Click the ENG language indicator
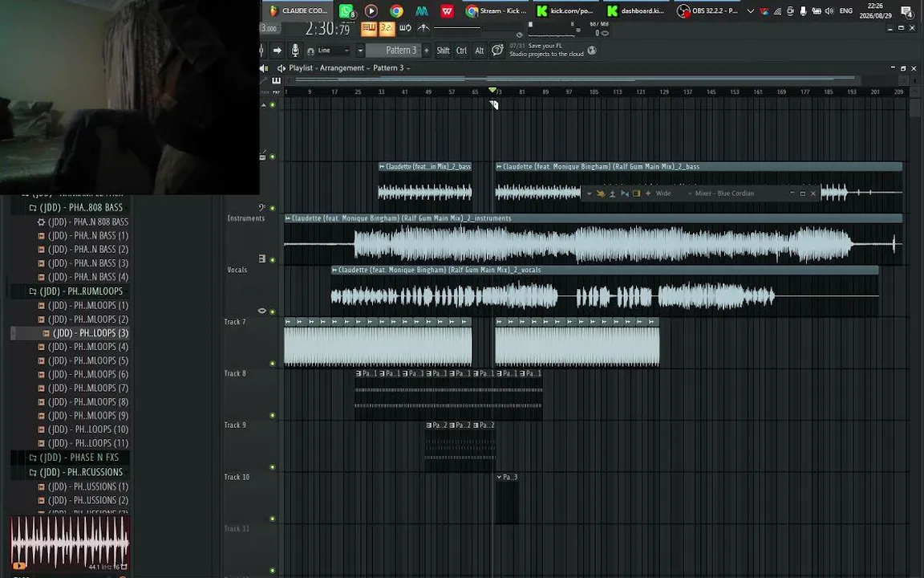Screen dimensions: 924x578 pyautogui.click(x=845, y=10)
